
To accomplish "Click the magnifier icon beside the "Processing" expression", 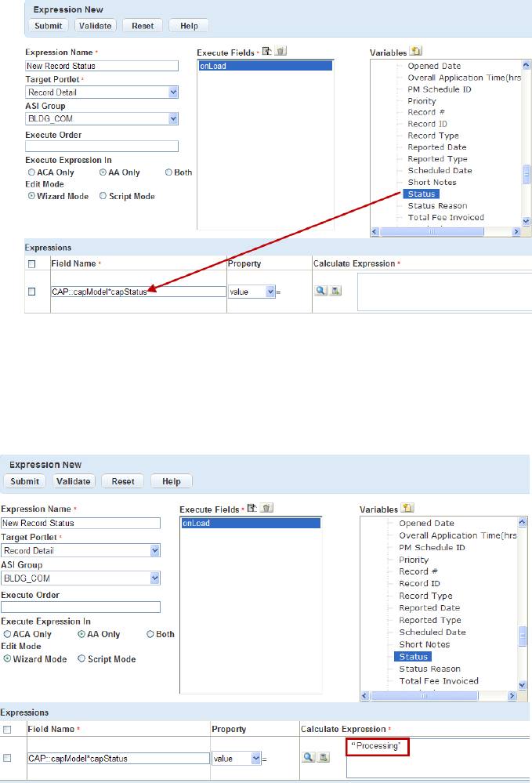I will pos(309,758).
